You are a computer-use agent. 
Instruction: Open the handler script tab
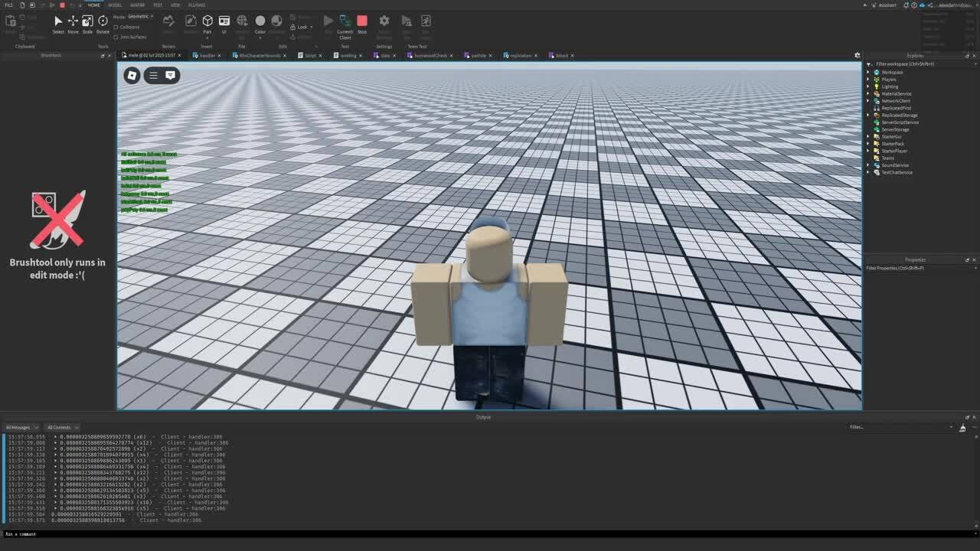(x=207, y=55)
